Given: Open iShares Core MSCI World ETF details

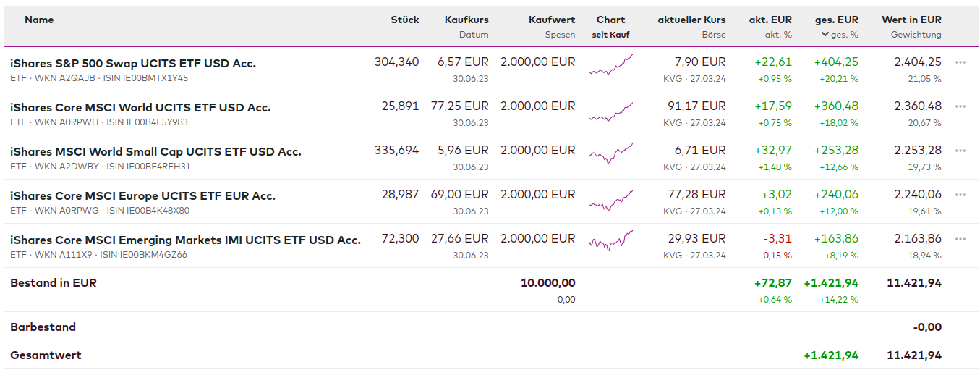Looking at the screenshot, I should tap(140, 108).
